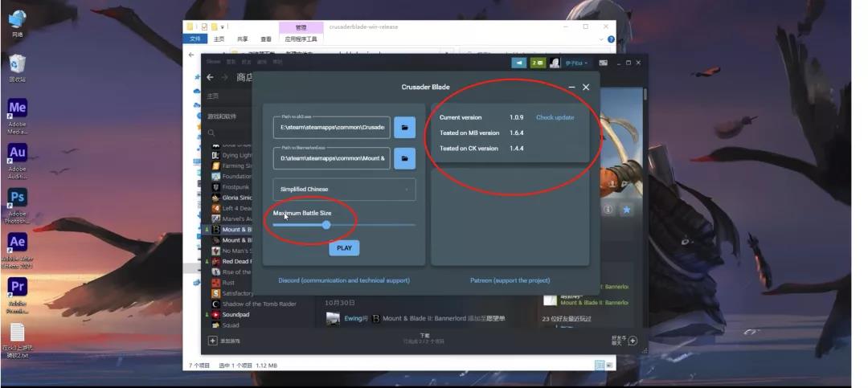The width and height of the screenshot is (868, 388).
Task: Browse for the ck3.exe path folder
Action: click(x=404, y=127)
